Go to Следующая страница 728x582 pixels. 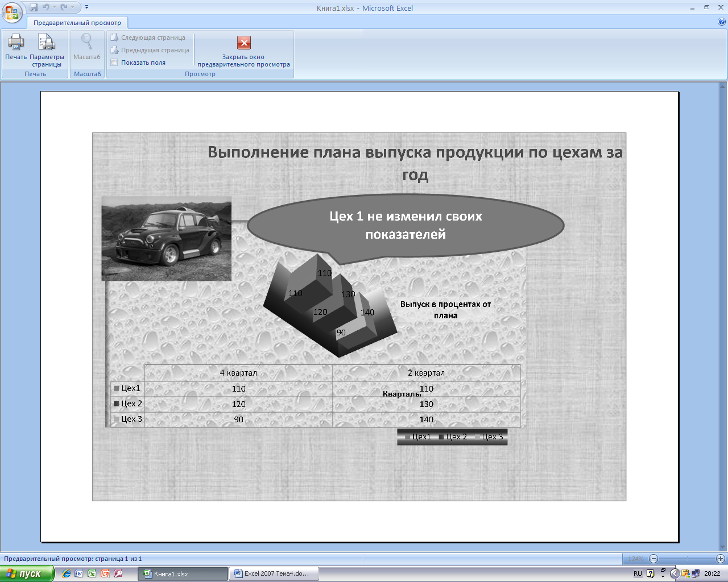[x=148, y=38]
